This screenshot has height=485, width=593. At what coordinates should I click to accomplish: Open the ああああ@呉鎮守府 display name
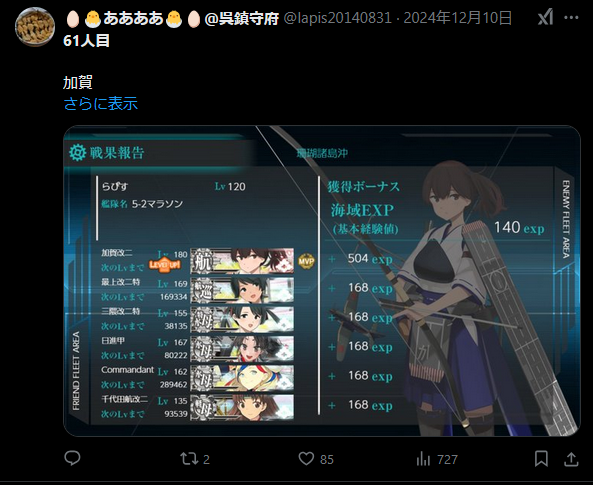172,18
